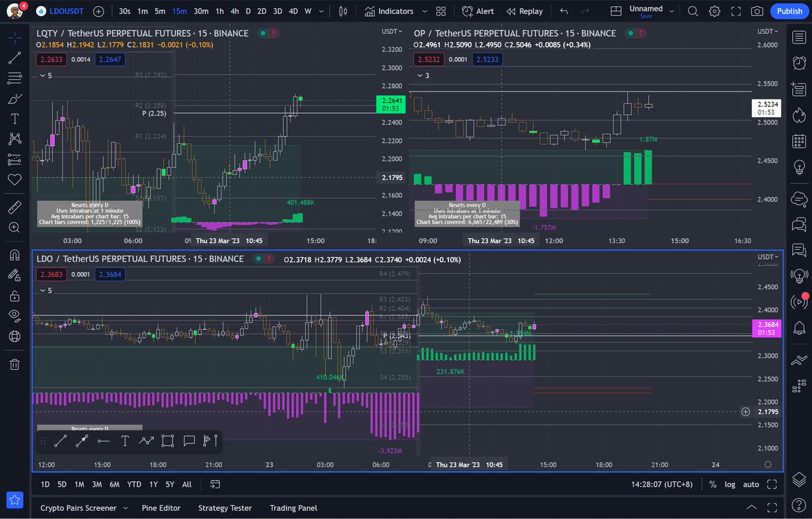Screen dimensions: 812x519
Task: Open LDO chart USDT currency dropdown
Action: tap(767, 256)
